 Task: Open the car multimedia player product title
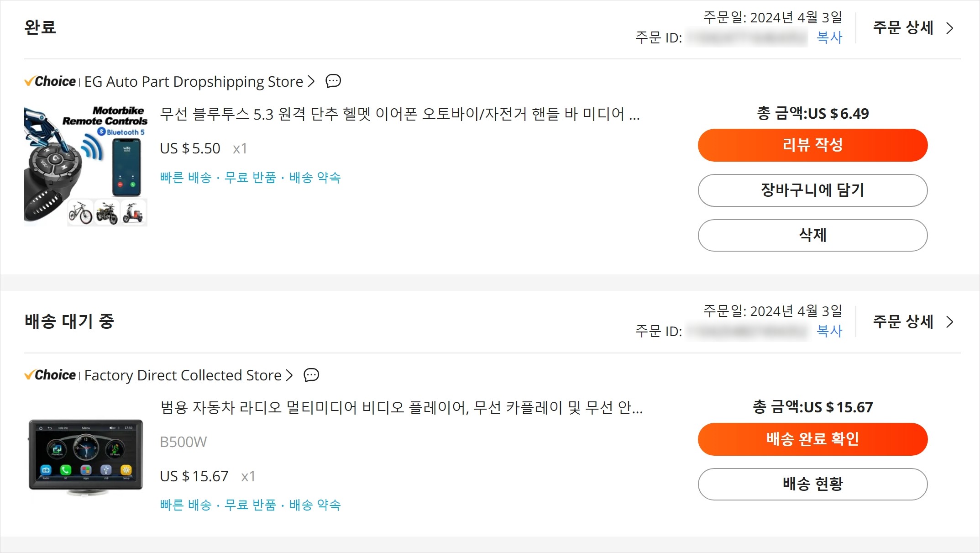click(401, 407)
